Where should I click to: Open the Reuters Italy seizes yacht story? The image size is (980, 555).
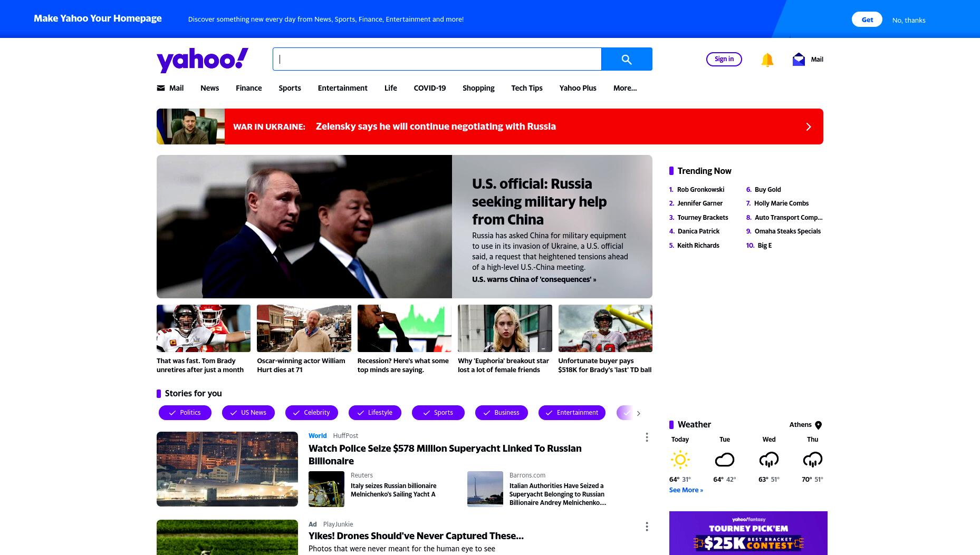pyautogui.click(x=393, y=490)
